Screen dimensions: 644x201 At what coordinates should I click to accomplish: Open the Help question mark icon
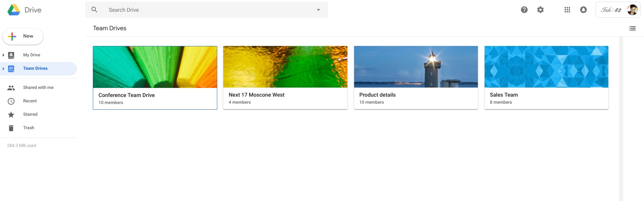(524, 10)
